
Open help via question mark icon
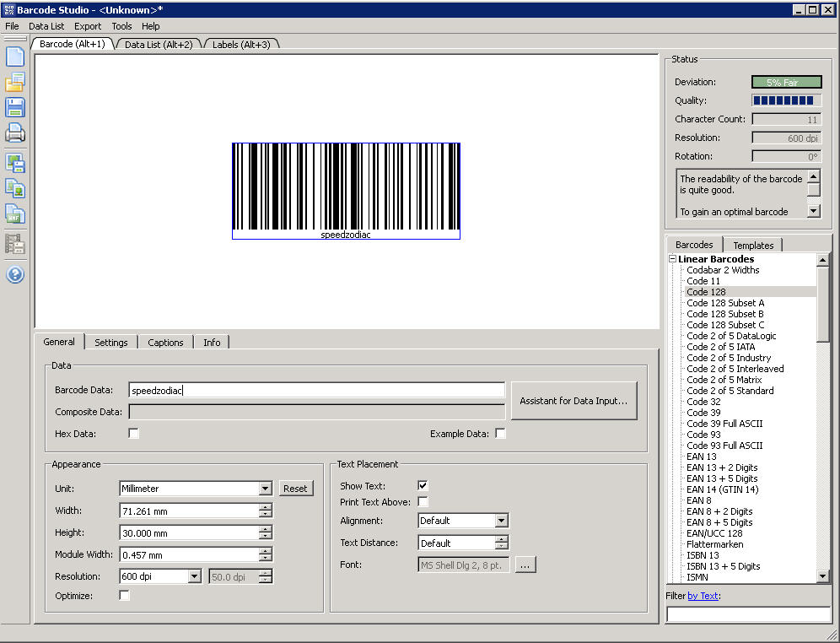pyautogui.click(x=15, y=275)
